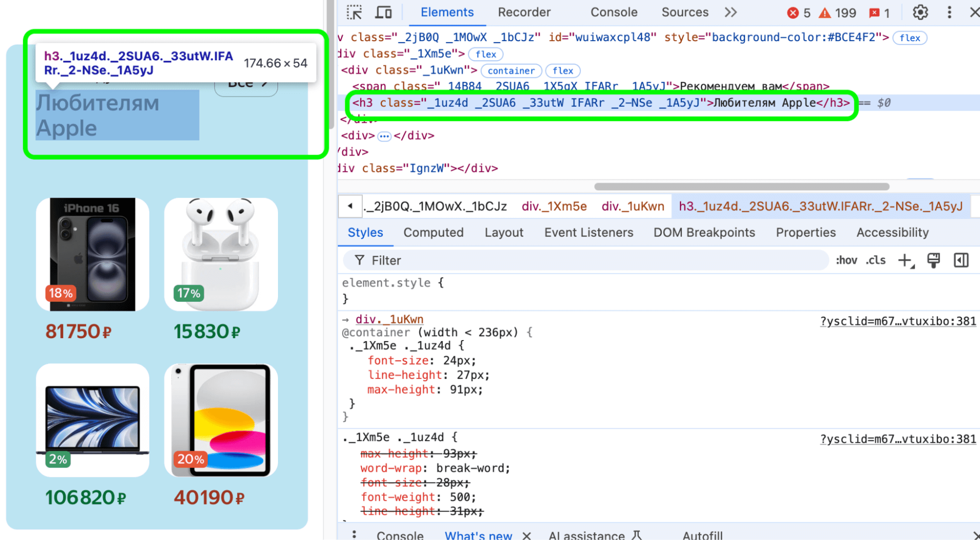Click breadcrumb h3._1uz4d._2SUA6
The height and width of the screenshot is (540, 980).
[821, 206]
